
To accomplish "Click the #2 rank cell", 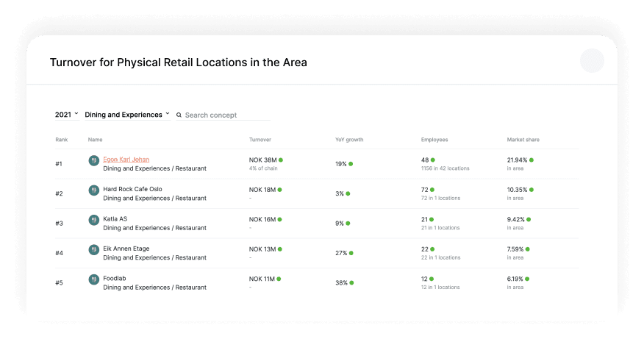I will pos(59,193).
